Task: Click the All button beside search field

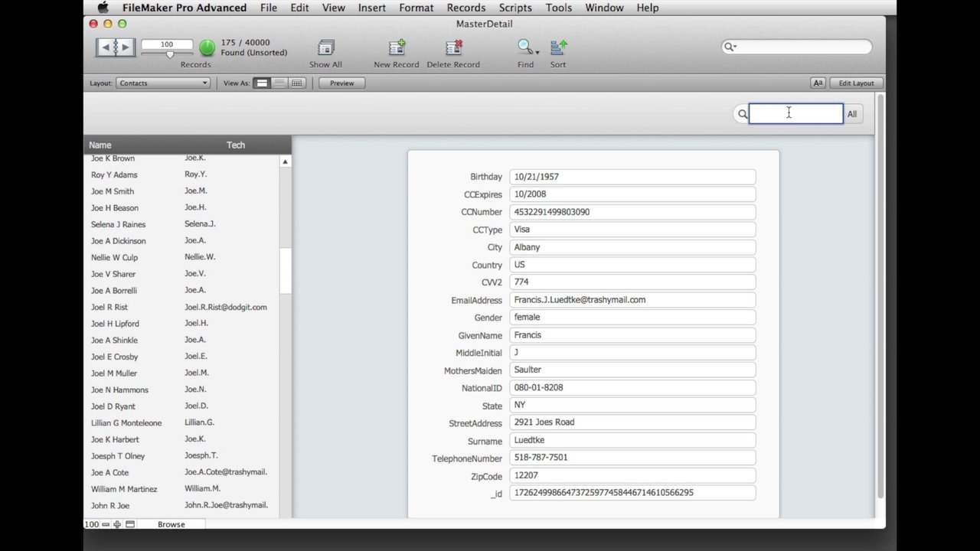Action: click(x=851, y=114)
